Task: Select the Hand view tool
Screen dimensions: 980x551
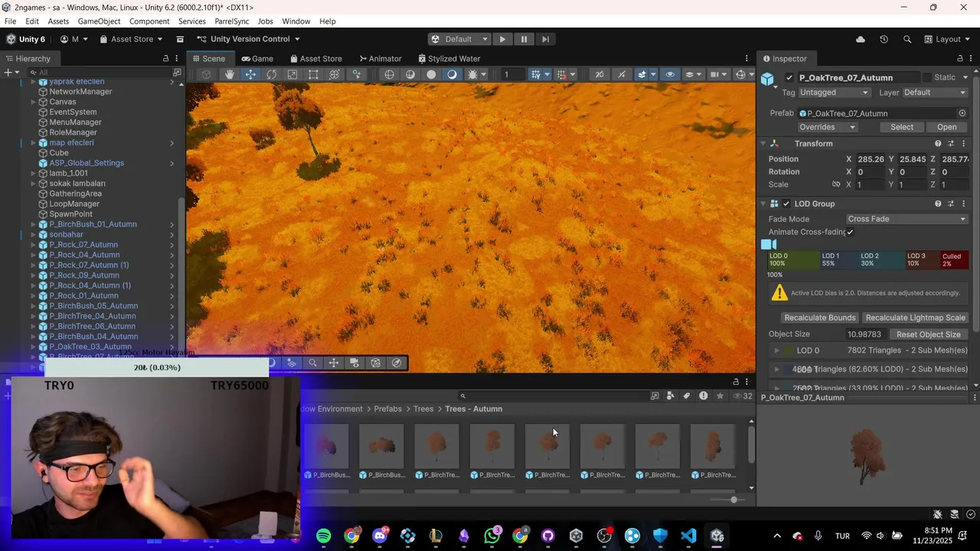Action: pyautogui.click(x=230, y=74)
